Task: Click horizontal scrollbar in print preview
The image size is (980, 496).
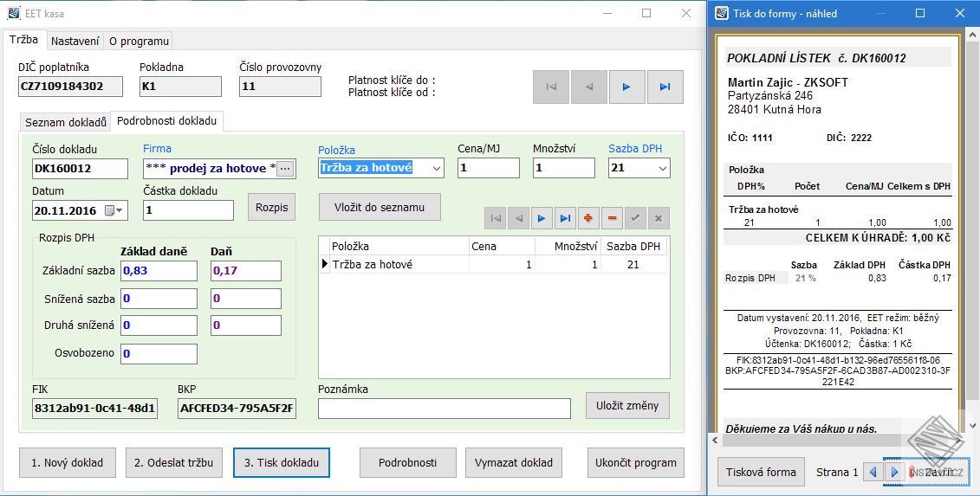Action: [x=840, y=439]
